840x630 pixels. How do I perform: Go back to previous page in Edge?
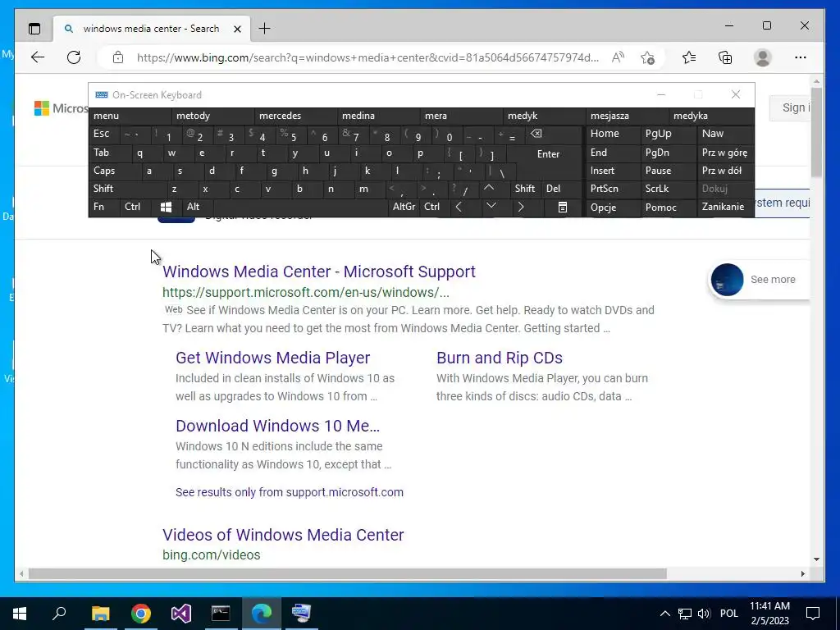pyautogui.click(x=38, y=57)
